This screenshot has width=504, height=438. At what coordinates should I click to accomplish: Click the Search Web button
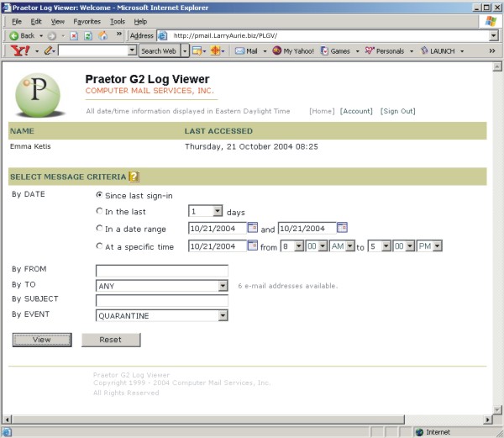click(x=159, y=50)
